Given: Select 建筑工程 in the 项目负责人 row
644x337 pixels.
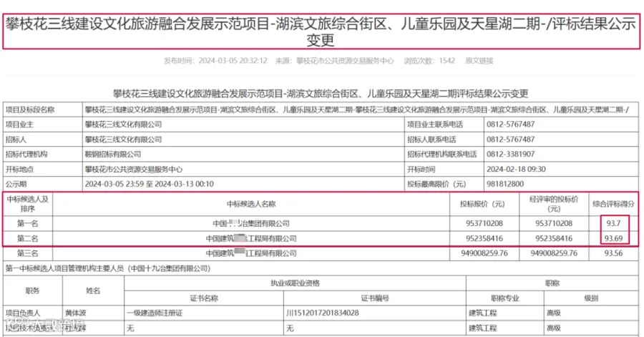Looking at the screenshot, I should tap(482, 313).
